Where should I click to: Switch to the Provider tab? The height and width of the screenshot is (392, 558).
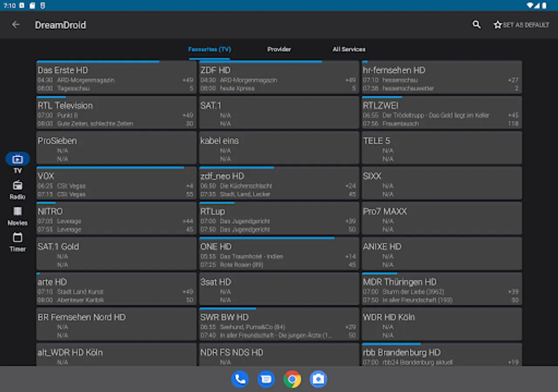pos(279,49)
